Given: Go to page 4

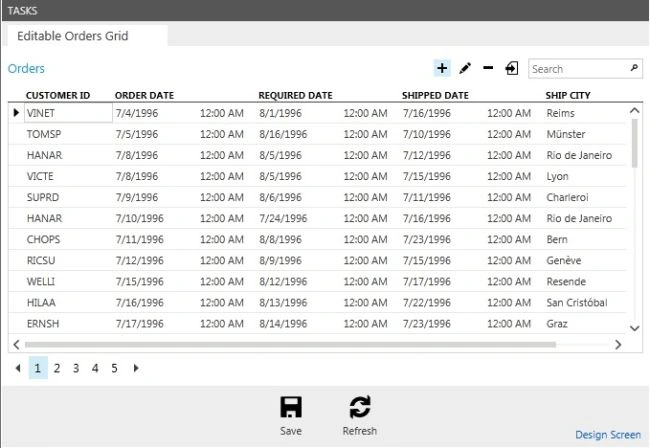Looking at the screenshot, I should [x=95, y=368].
